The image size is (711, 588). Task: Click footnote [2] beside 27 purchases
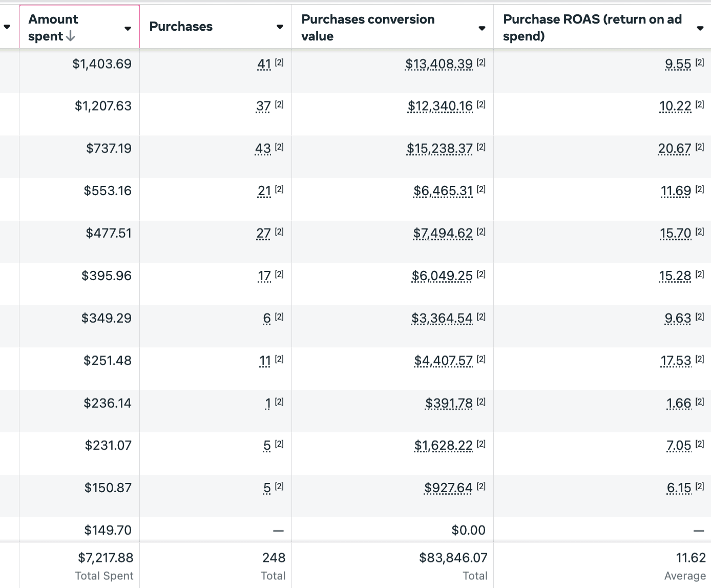click(x=279, y=232)
